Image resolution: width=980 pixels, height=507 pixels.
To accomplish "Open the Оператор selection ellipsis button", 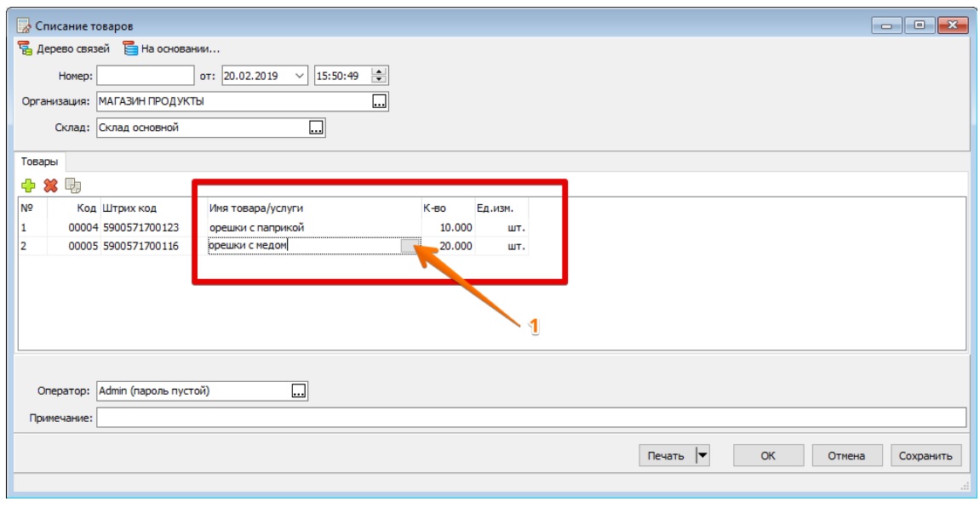I will pos(299,391).
